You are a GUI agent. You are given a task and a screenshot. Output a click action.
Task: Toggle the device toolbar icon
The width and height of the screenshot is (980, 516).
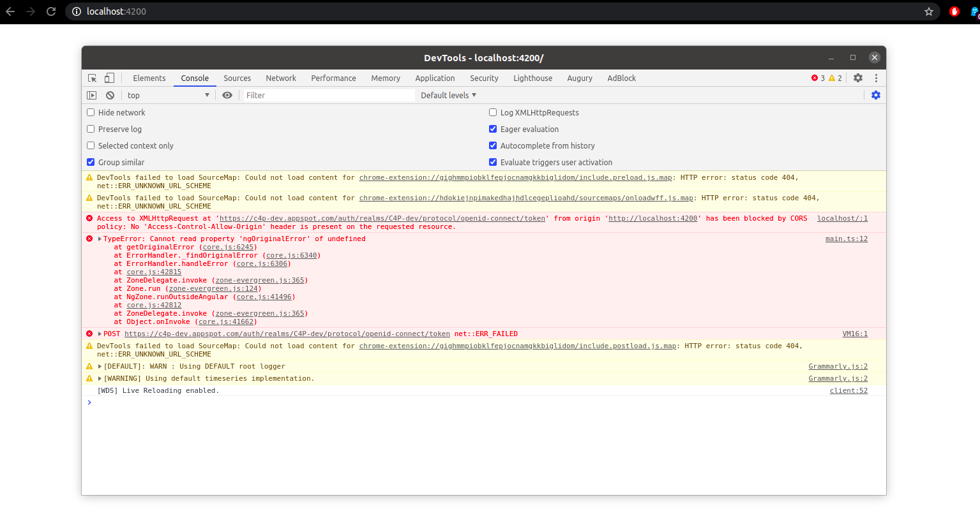point(109,78)
